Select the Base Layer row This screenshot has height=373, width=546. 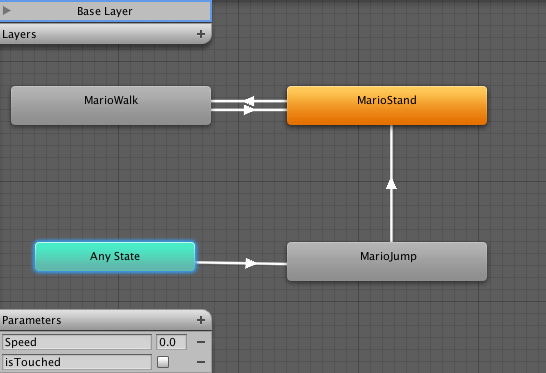(105, 11)
